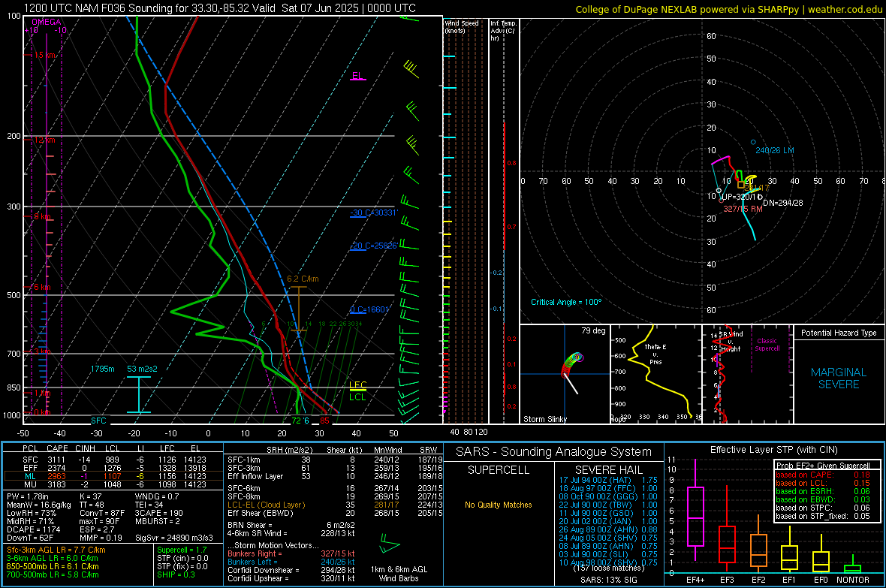Screen dimensions: 886x588
Task: Click the based on ESRH: 0.06 line
Action: point(823,491)
